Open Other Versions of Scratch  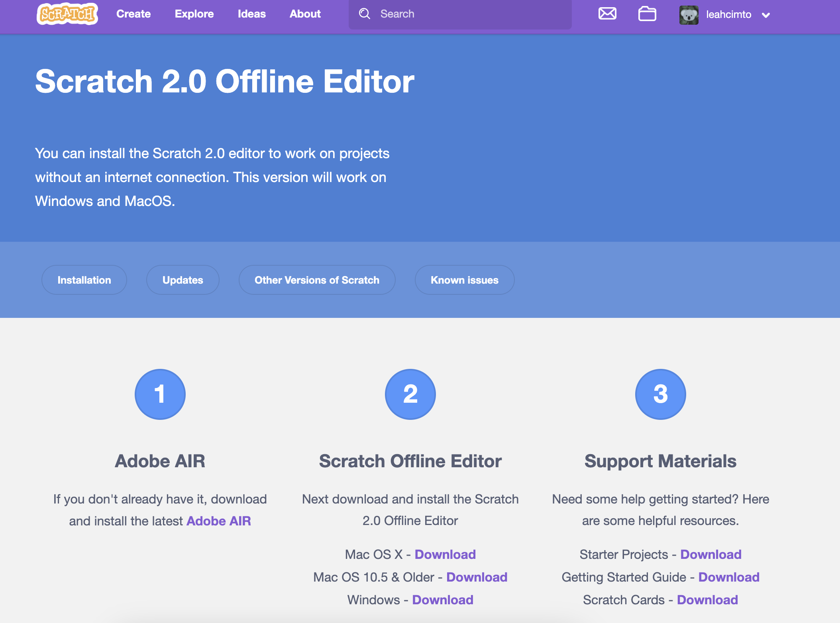pos(317,280)
